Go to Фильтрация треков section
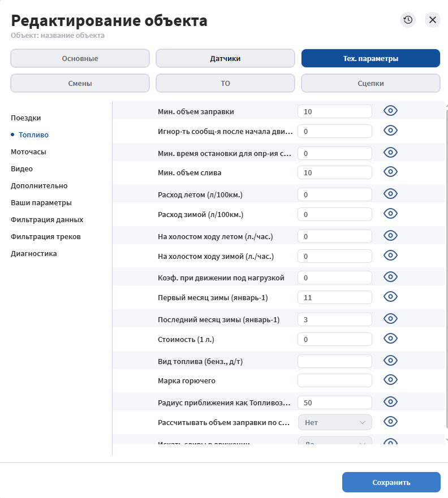The height and width of the screenshot is (498, 448). [x=46, y=237]
